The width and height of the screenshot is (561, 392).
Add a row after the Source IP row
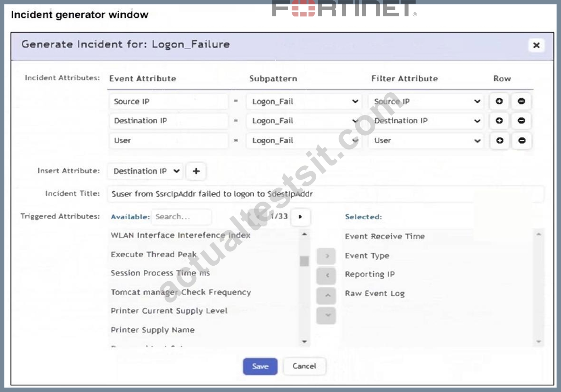point(499,101)
